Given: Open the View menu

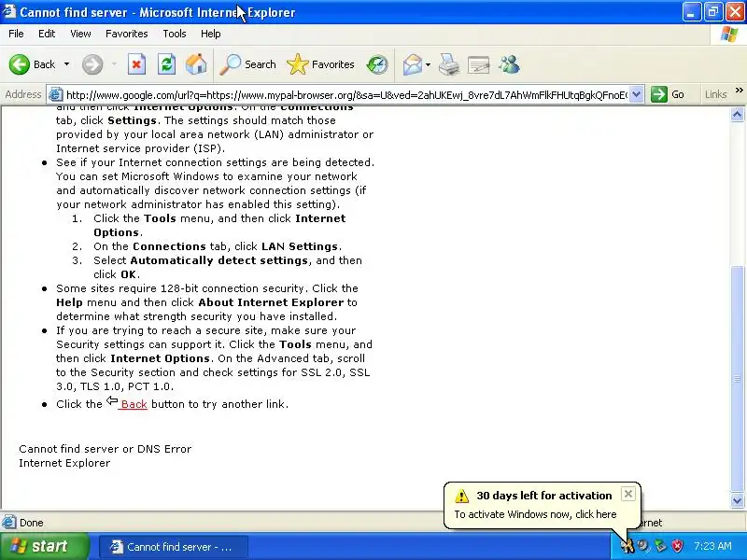Looking at the screenshot, I should (x=80, y=34).
